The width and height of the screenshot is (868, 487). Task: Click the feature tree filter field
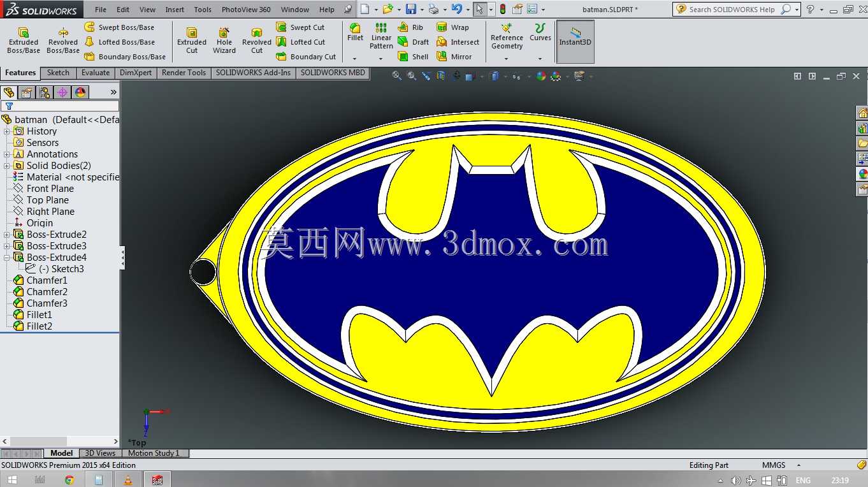(x=60, y=106)
